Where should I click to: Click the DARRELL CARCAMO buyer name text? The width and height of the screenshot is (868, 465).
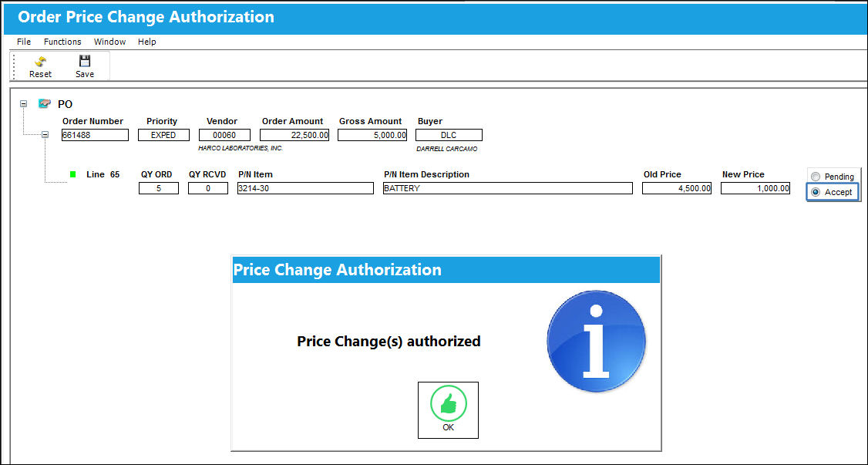[447, 149]
